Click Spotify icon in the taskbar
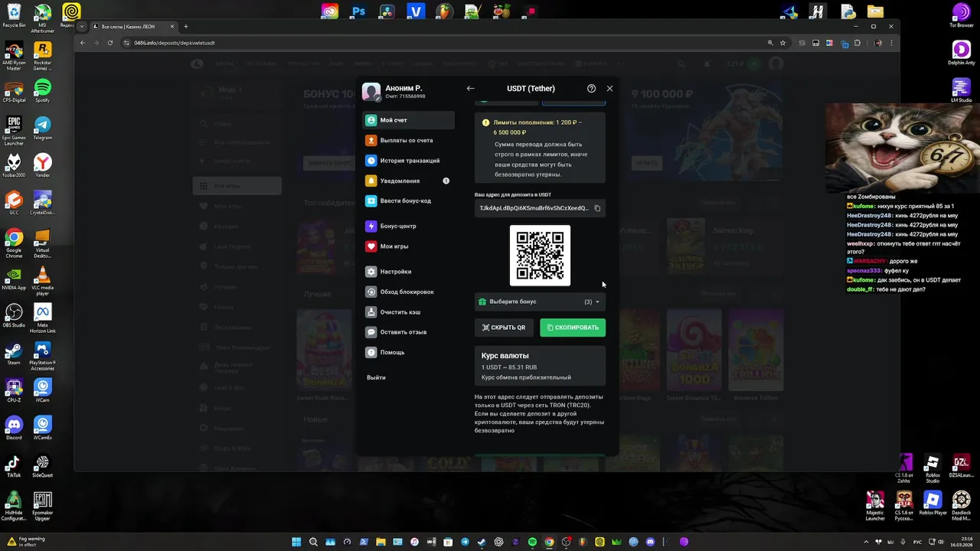The image size is (980, 551). [532, 542]
